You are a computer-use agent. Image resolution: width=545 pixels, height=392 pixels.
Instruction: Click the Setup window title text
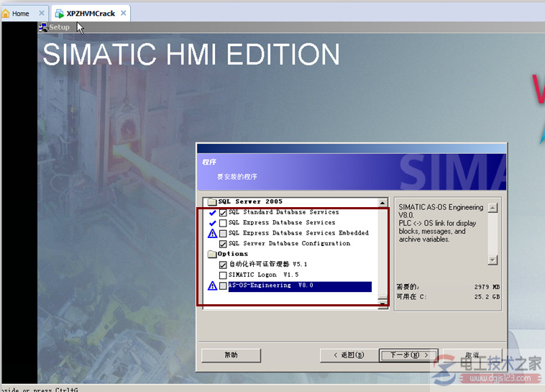point(59,27)
